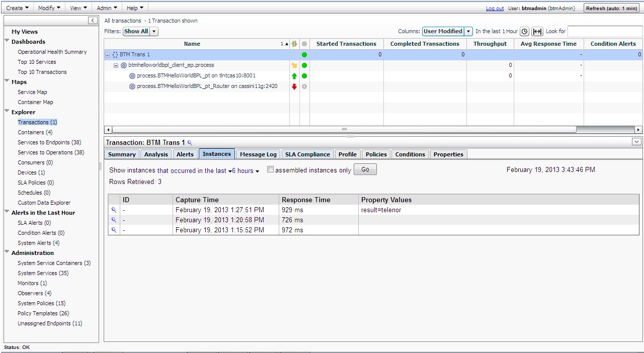Click magnifier beside Transaction: BTM Trans 1 title

pos(190,143)
